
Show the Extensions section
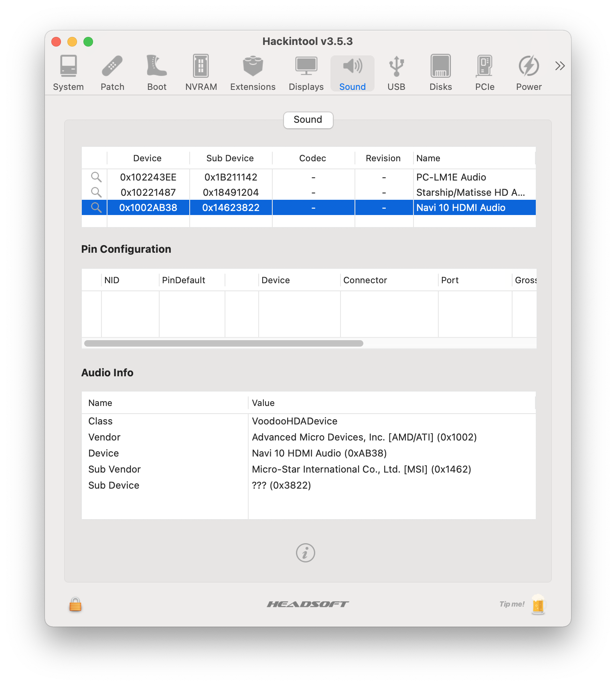click(x=253, y=73)
